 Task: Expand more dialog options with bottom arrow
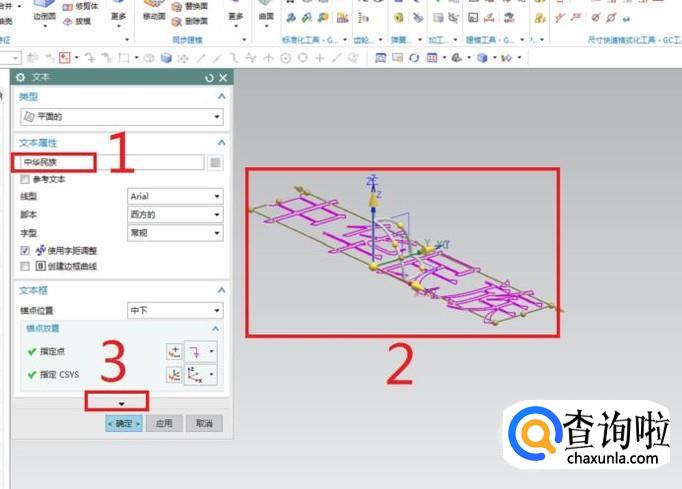121,404
